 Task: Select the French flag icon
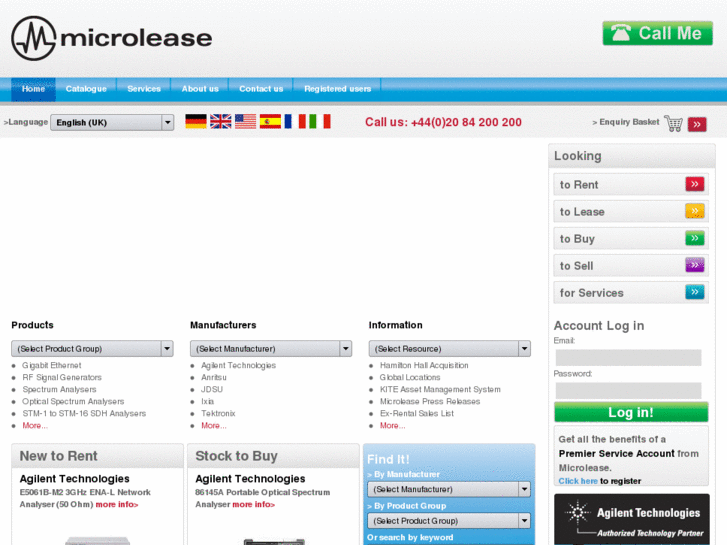click(295, 122)
